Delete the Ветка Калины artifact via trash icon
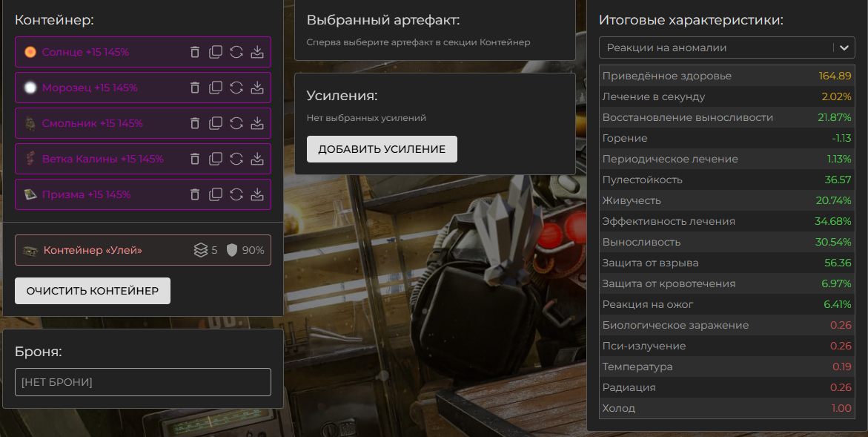The width and height of the screenshot is (868, 437). (x=195, y=159)
